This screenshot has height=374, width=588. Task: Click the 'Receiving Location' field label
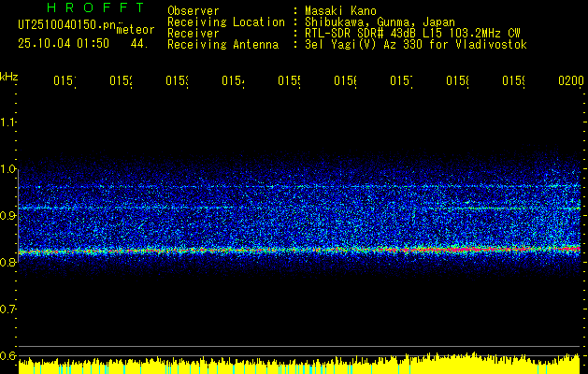pyautogui.click(x=225, y=22)
